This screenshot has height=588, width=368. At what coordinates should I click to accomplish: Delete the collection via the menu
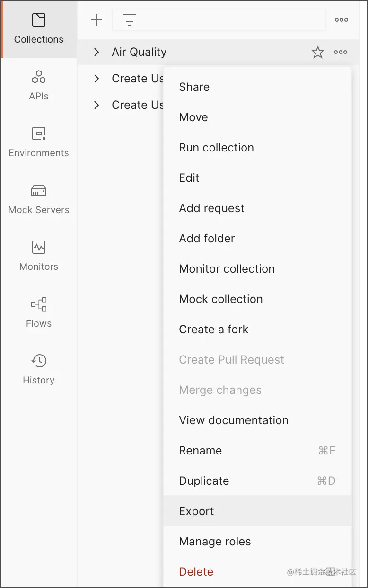coord(196,572)
